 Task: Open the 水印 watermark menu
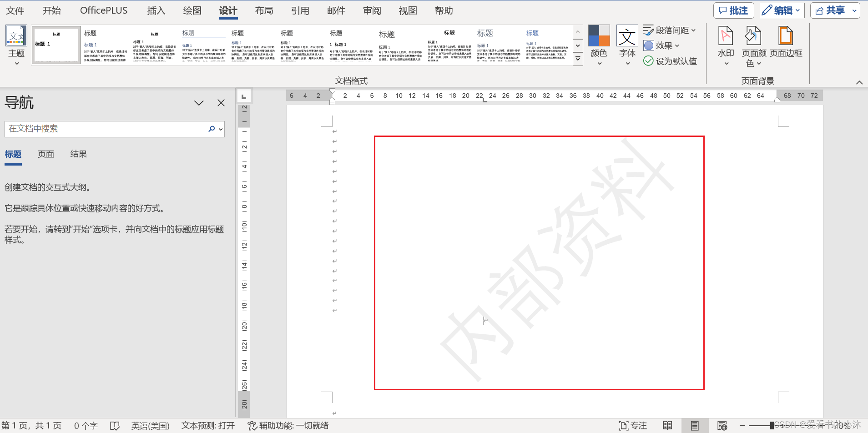[726, 45]
